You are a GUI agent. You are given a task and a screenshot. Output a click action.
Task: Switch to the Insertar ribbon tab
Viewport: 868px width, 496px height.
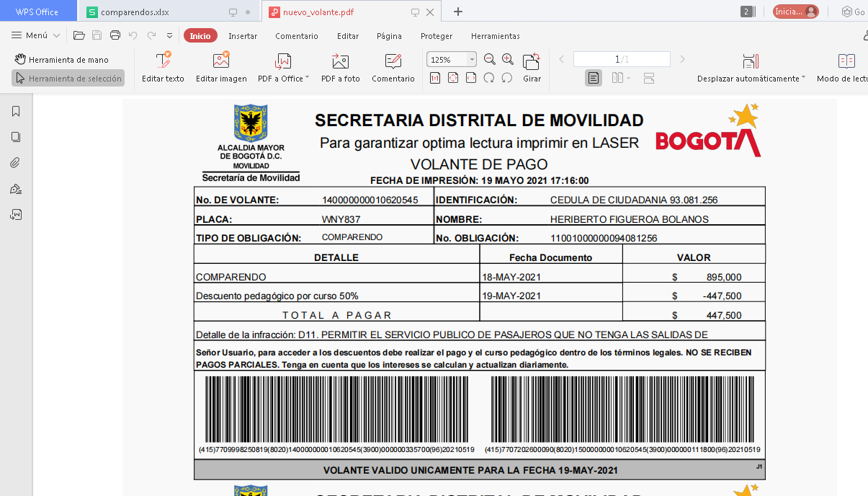[x=243, y=36]
